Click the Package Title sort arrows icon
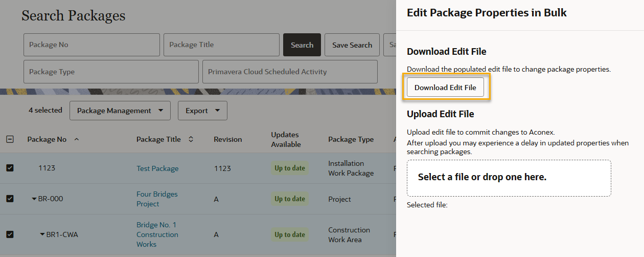644x257 pixels. point(191,139)
